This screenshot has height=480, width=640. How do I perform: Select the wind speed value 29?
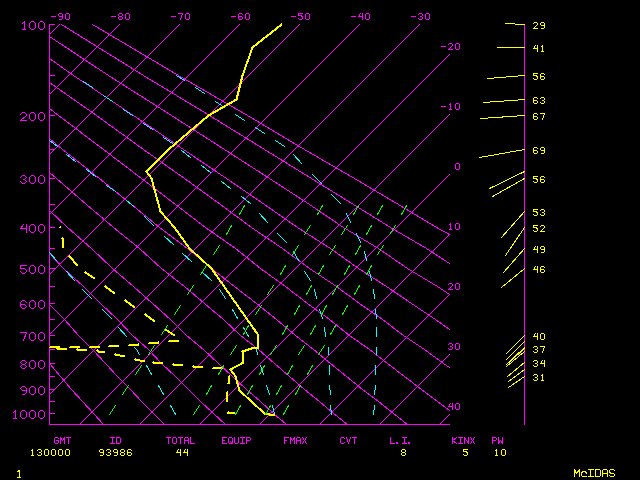coord(538,26)
